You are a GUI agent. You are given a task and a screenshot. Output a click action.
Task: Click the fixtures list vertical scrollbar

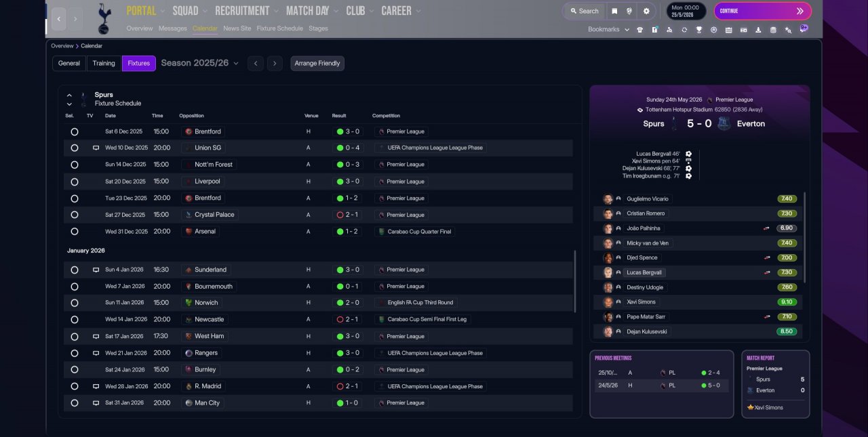[x=575, y=282]
